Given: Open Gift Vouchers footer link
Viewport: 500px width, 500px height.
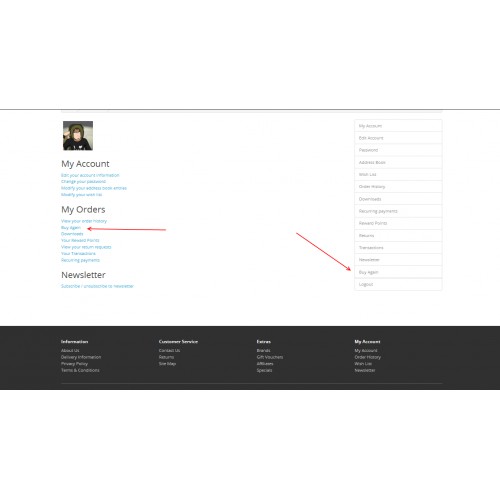Looking at the screenshot, I should [x=270, y=357].
